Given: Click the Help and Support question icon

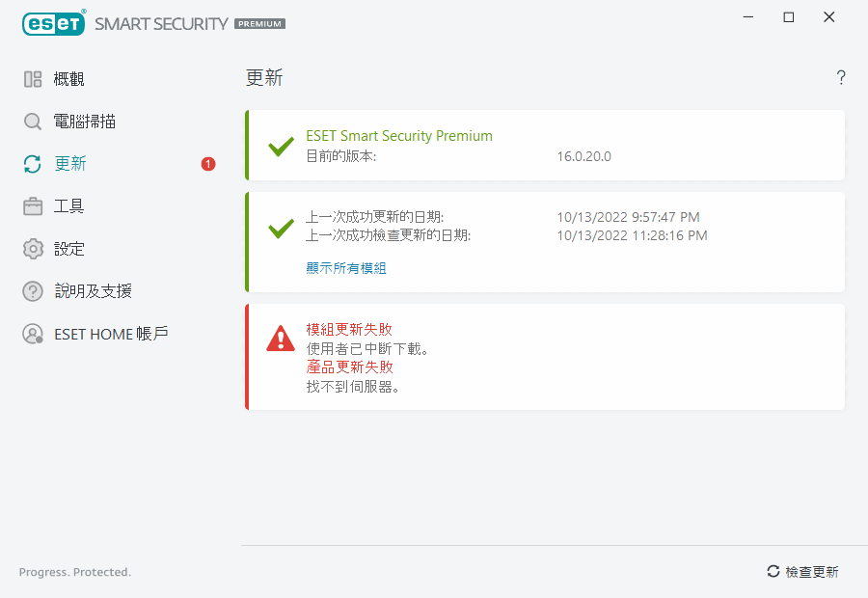Looking at the screenshot, I should click(33, 291).
